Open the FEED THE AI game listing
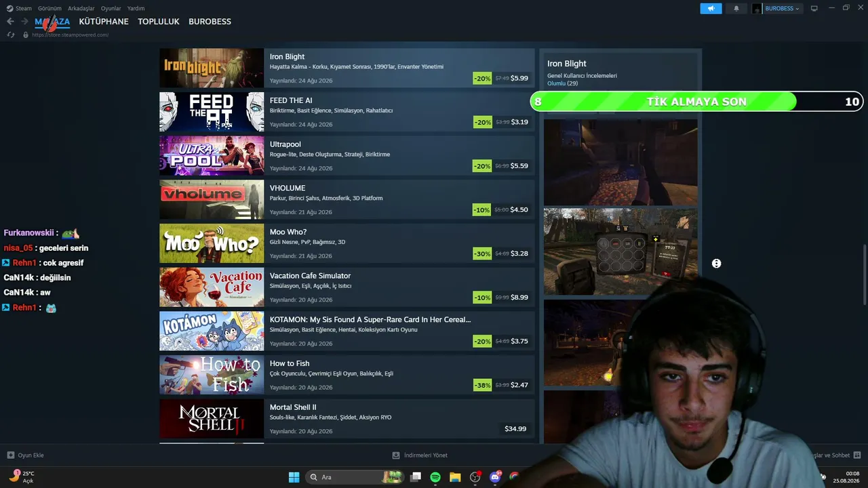Viewport: 868px width, 488px height. [x=347, y=112]
